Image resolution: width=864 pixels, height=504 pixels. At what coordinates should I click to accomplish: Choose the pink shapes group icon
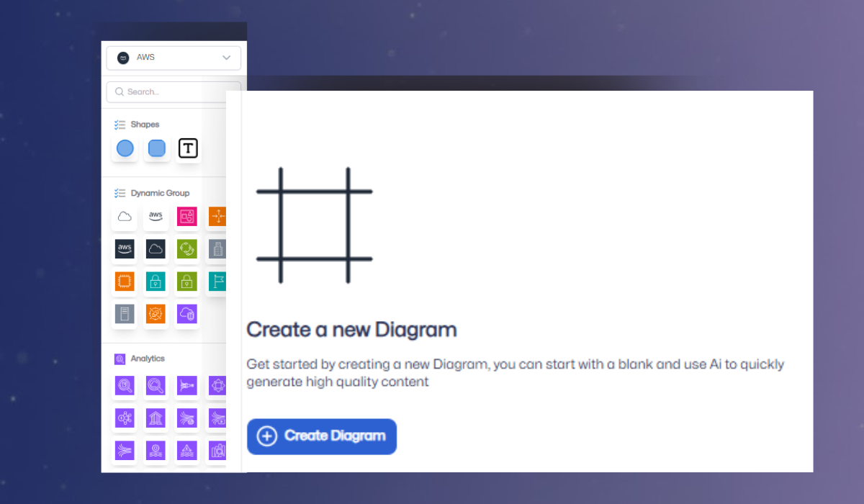tap(187, 216)
